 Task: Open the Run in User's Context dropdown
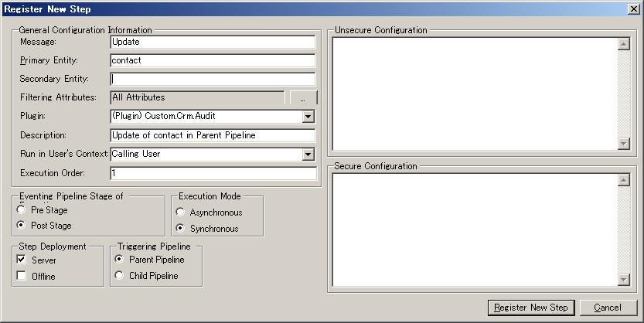coord(308,154)
